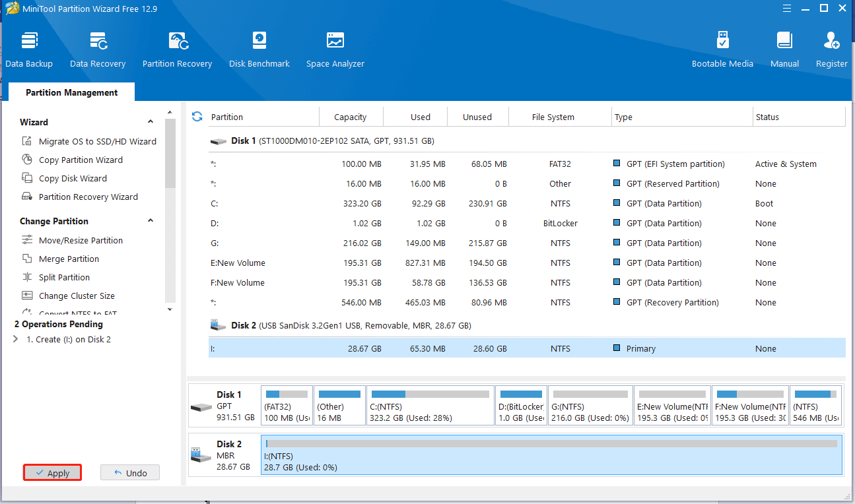Image resolution: width=855 pixels, height=504 pixels.
Task: Open the Space Analyzer tool
Action: 335,49
